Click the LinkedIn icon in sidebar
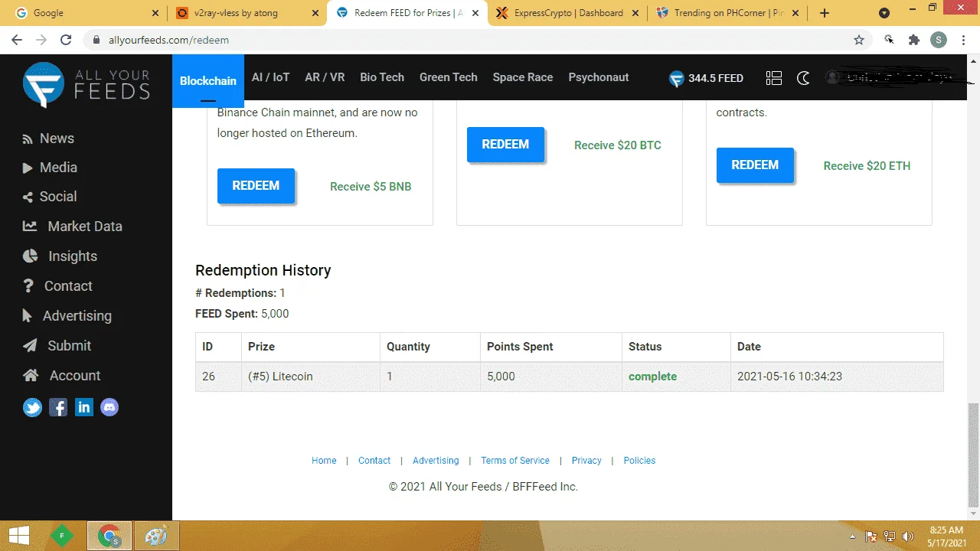This screenshot has height=551, width=980. coord(84,407)
